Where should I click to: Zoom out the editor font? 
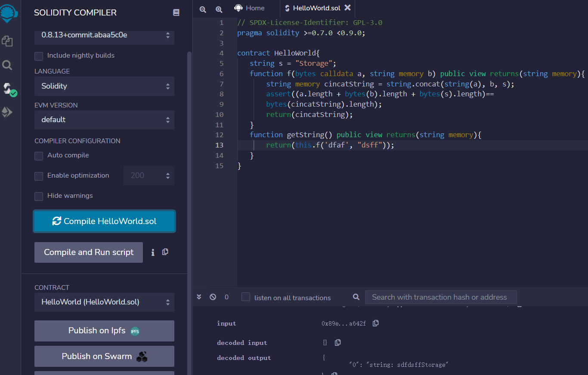click(x=203, y=9)
